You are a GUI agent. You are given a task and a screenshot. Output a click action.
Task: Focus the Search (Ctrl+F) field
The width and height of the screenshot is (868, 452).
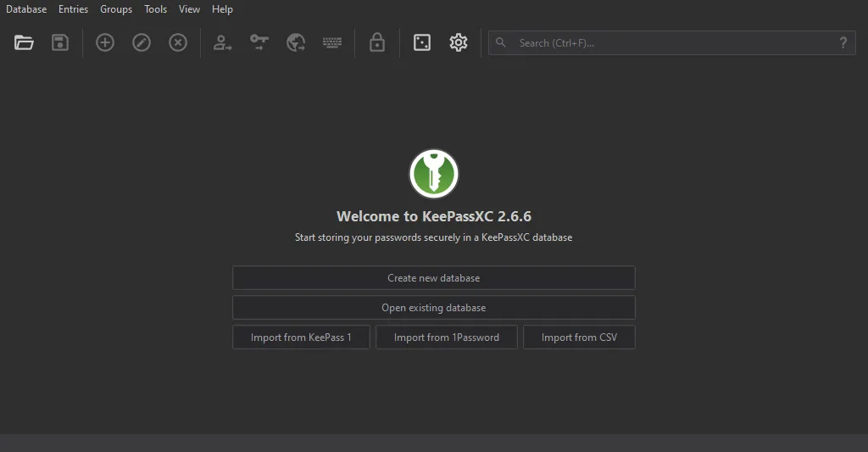point(672,42)
